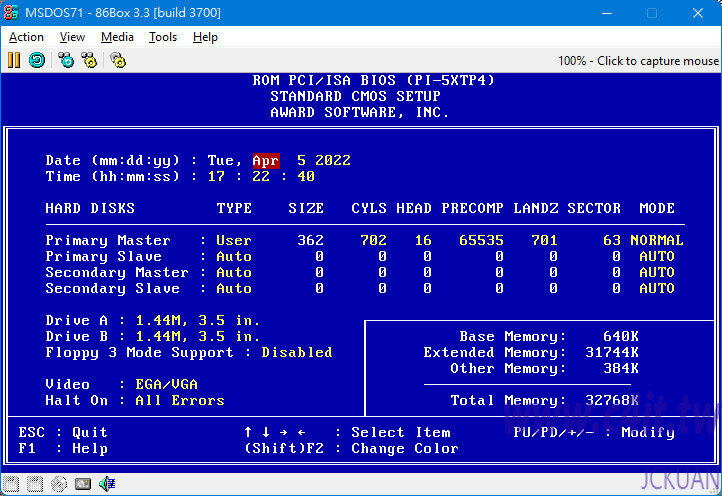Click precomp value 65535
Screen dimensions: 722x496
tap(481, 240)
